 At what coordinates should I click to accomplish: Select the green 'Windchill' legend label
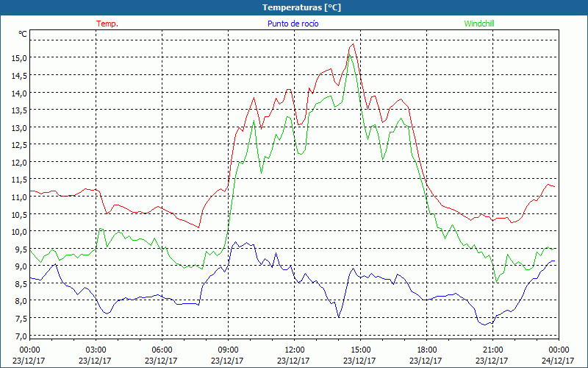[x=479, y=24]
